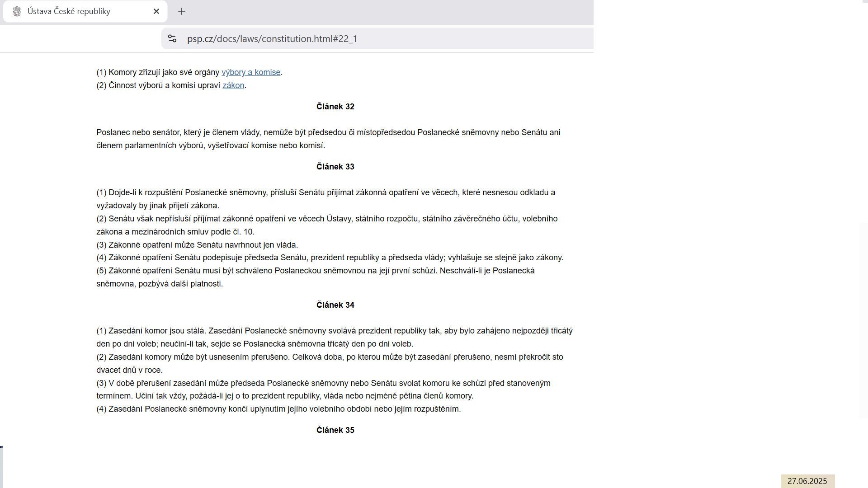Image resolution: width=868 pixels, height=488 pixels.
Task: Click paragraph (1) Zasedání komor jsou stálá
Action: click(335, 337)
